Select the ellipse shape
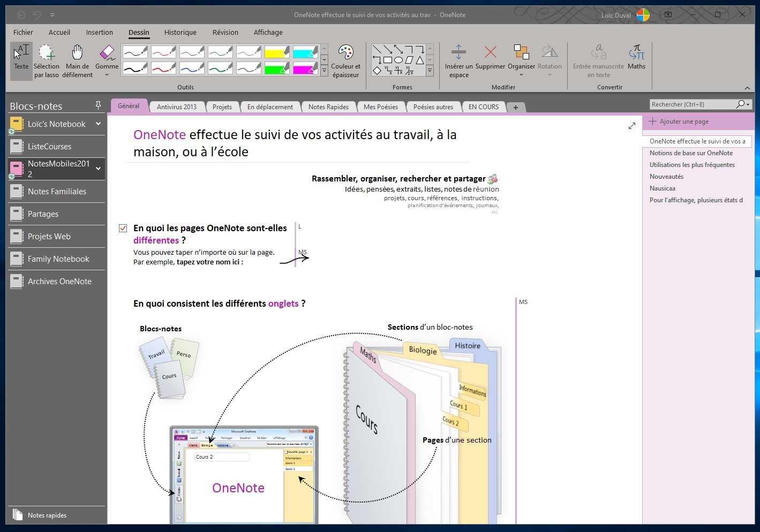 point(398,60)
